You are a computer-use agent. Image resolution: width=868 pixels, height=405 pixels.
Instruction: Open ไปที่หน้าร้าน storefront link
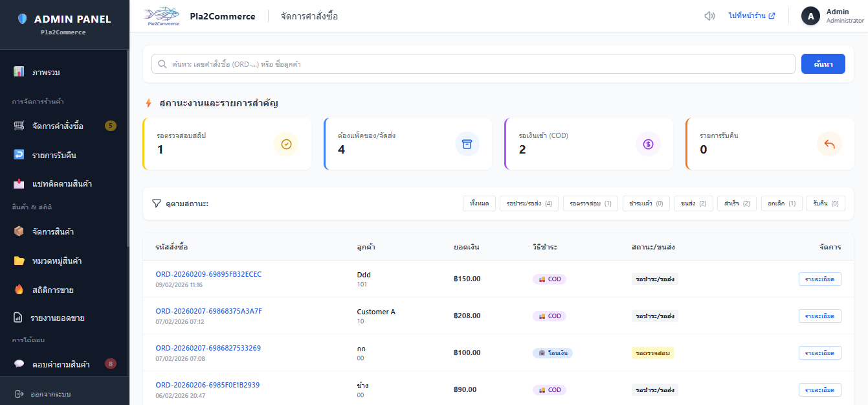pyautogui.click(x=751, y=16)
